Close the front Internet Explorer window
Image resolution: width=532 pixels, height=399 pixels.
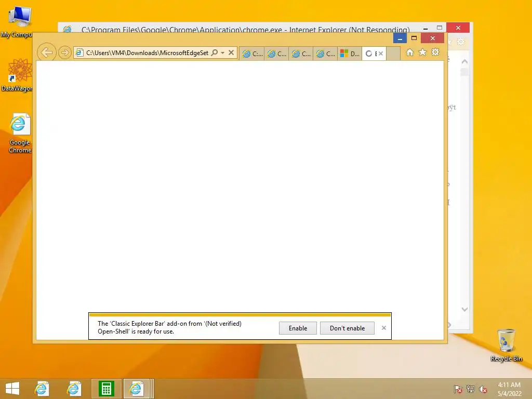coord(433,38)
